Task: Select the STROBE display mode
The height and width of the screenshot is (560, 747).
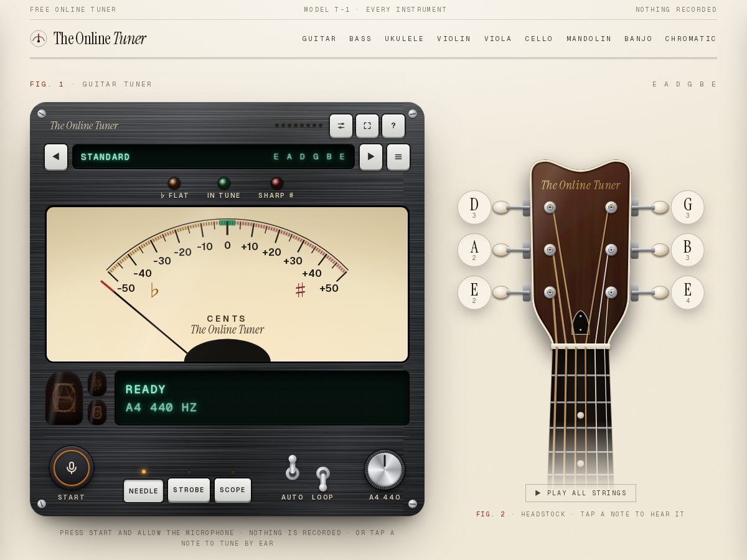Action: pos(189,490)
